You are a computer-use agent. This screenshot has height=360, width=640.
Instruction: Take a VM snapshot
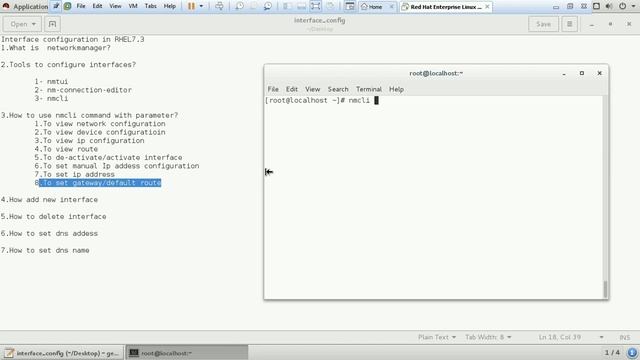[240, 6]
